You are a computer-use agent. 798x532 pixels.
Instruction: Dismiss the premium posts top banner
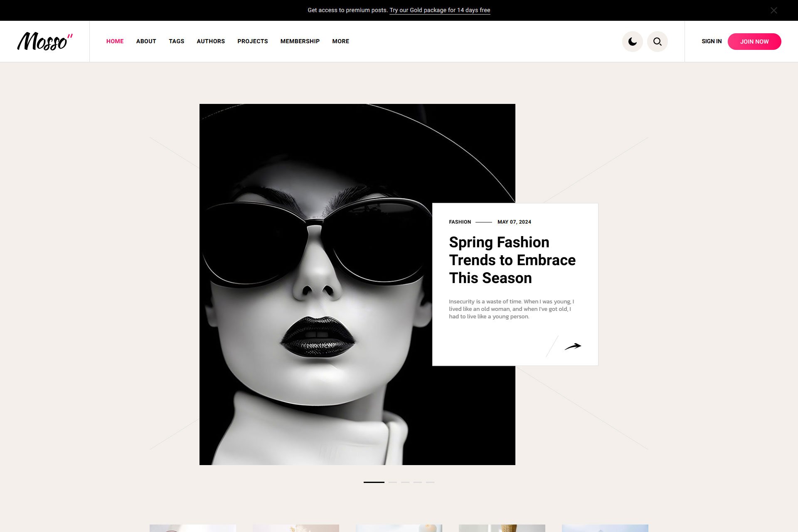[x=774, y=10]
